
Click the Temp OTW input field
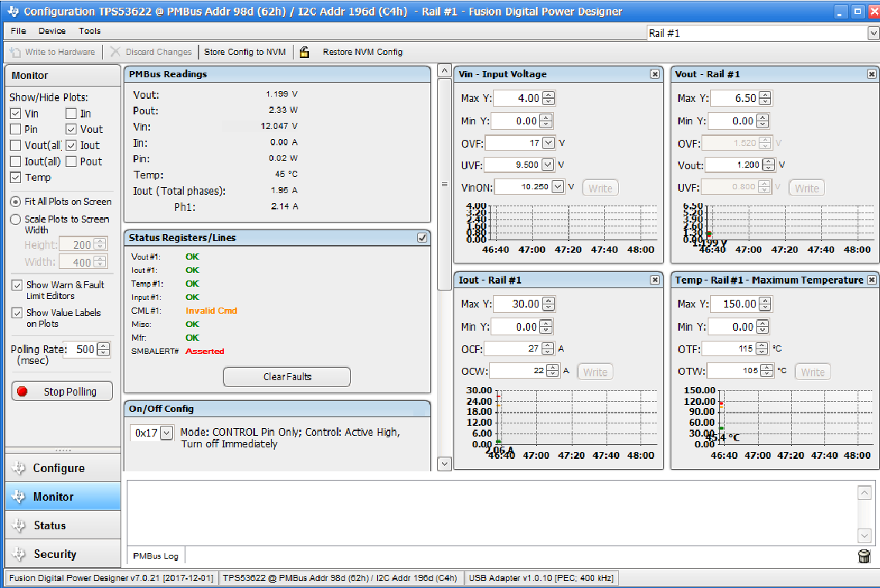click(734, 371)
